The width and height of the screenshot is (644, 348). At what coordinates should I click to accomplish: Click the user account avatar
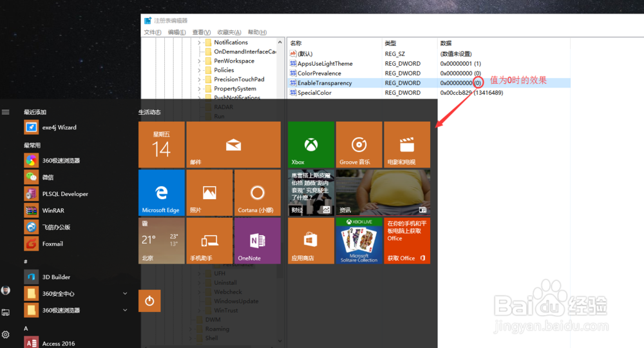pos(6,291)
